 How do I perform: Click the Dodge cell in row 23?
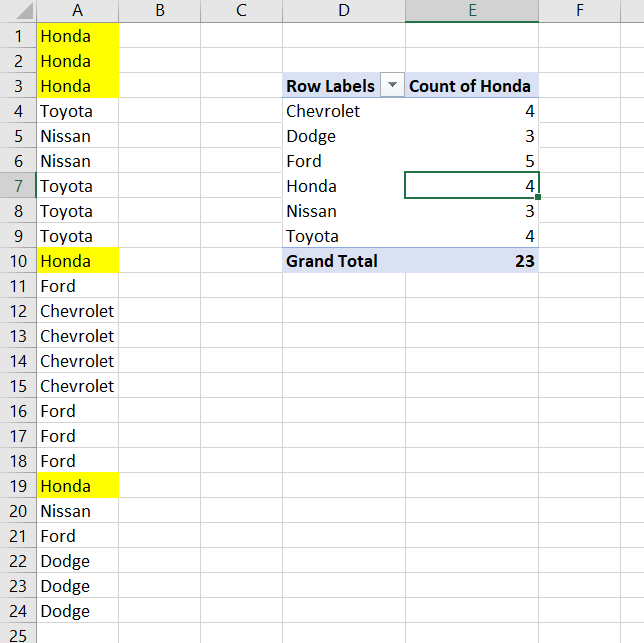(x=78, y=586)
